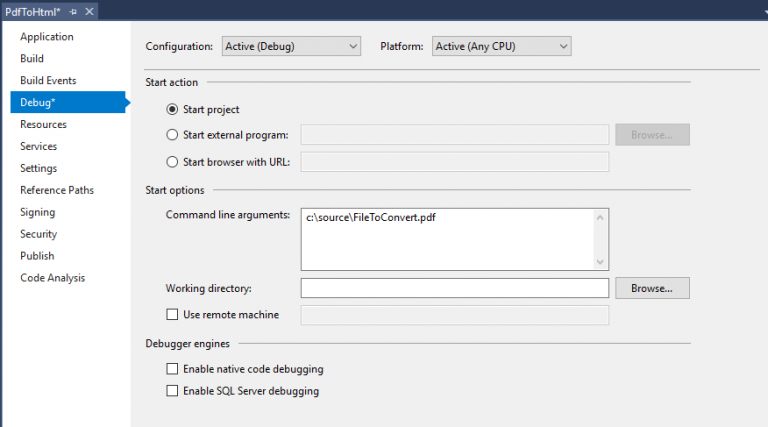Select Start browser with URL option

173,162
